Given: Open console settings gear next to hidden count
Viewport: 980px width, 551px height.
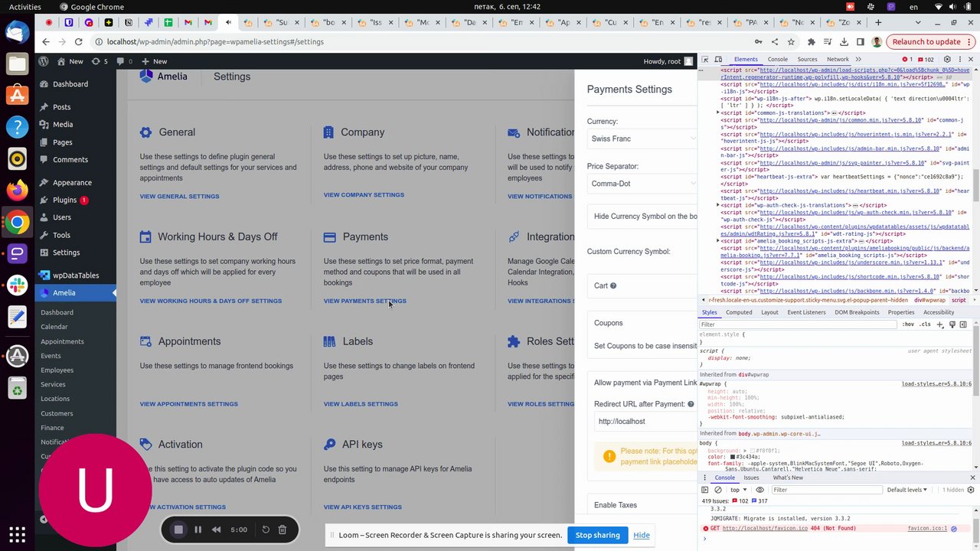Looking at the screenshot, I should 972,490.
